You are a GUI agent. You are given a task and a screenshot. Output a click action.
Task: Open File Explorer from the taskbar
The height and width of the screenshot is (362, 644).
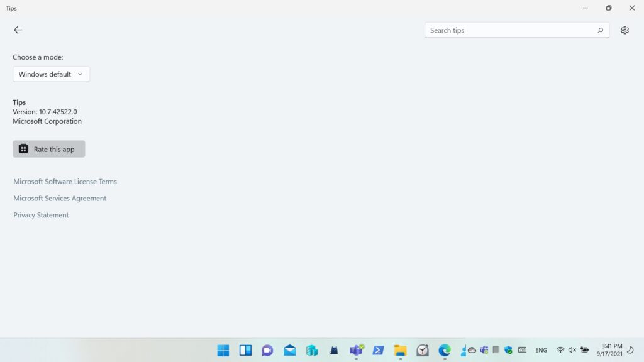(400, 350)
